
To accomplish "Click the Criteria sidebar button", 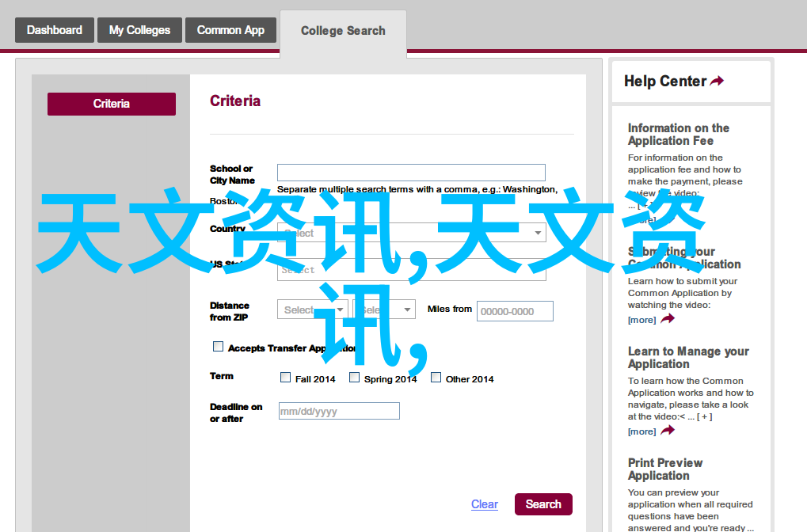I will pyautogui.click(x=112, y=104).
